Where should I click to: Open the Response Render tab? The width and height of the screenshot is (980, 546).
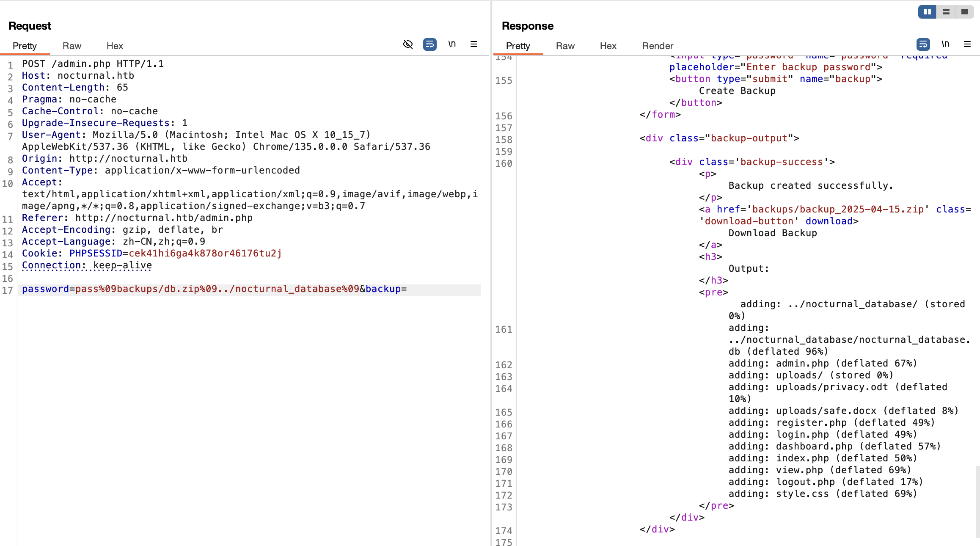(658, 46)
